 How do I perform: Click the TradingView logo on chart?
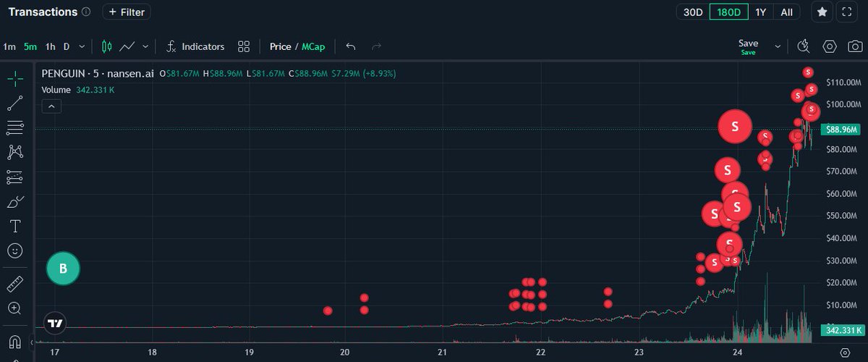(x=54, y=324)
